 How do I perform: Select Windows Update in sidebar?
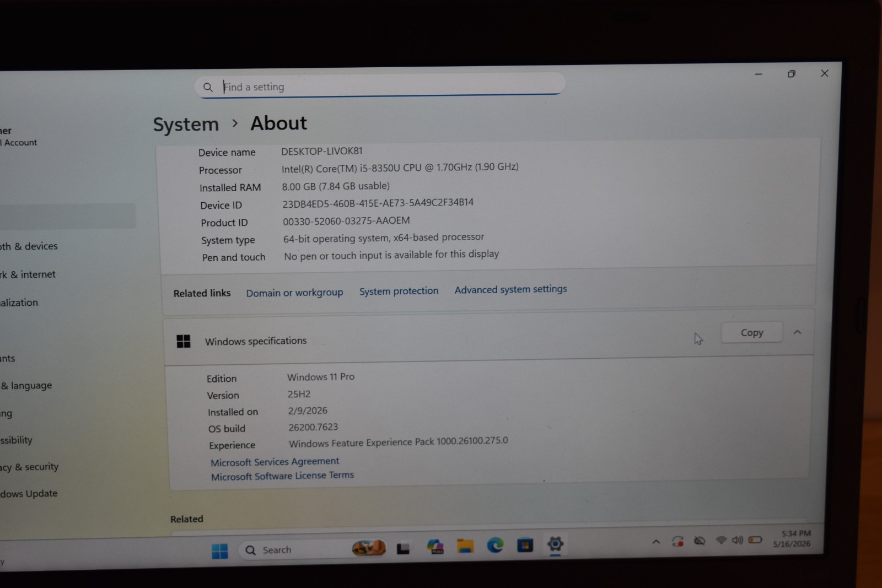29,494
